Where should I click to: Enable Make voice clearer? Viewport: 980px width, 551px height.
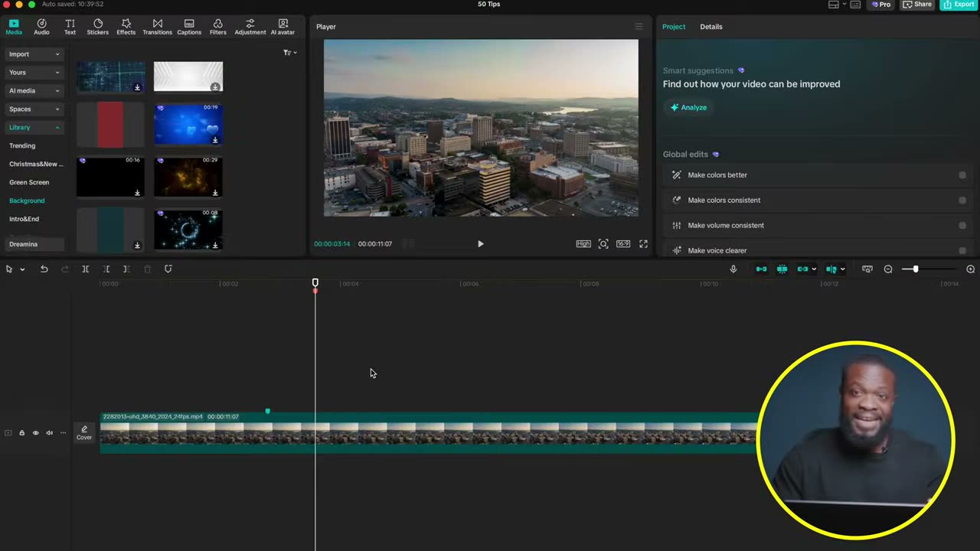(962, 250)
